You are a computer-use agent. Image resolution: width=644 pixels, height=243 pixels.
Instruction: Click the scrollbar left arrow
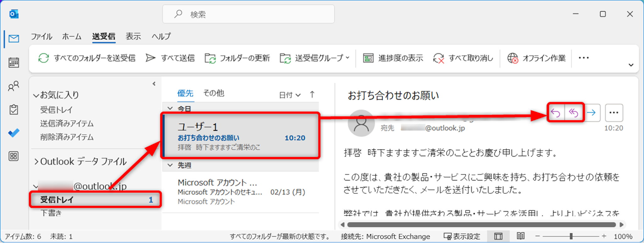342,224
